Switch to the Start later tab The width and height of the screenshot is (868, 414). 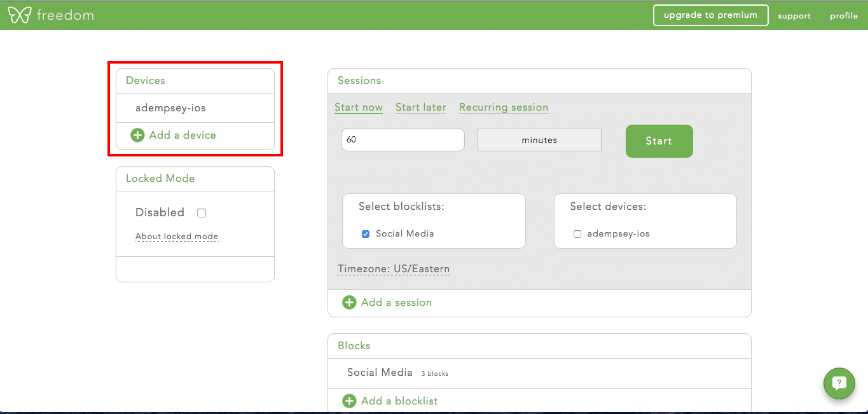421,107
